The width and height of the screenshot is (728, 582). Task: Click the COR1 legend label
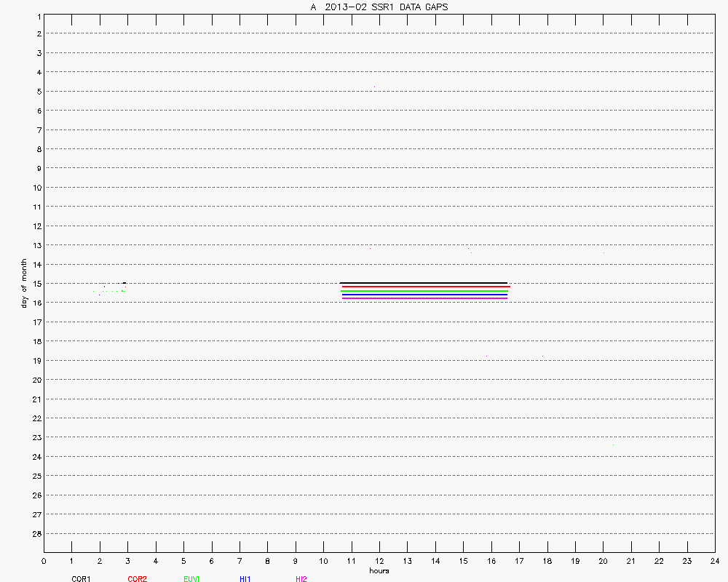[81, 579]
